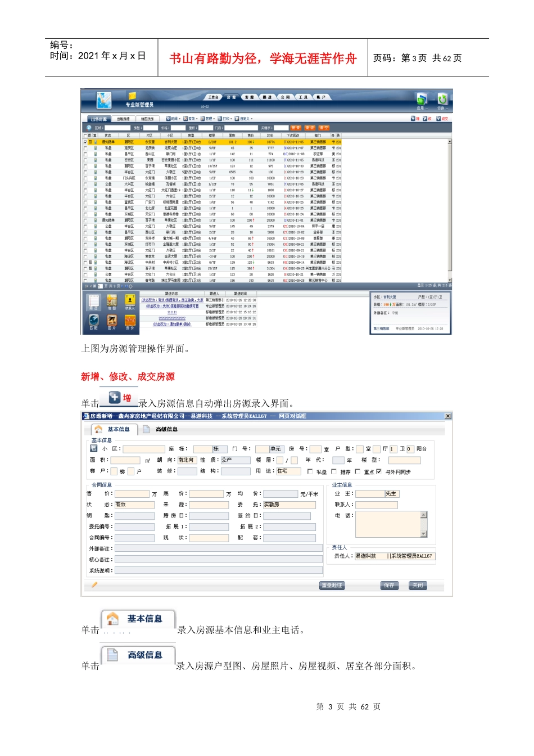Click the 关键字 input field in search bar
This screenshot has width=534, height=756.
(281, 128)
